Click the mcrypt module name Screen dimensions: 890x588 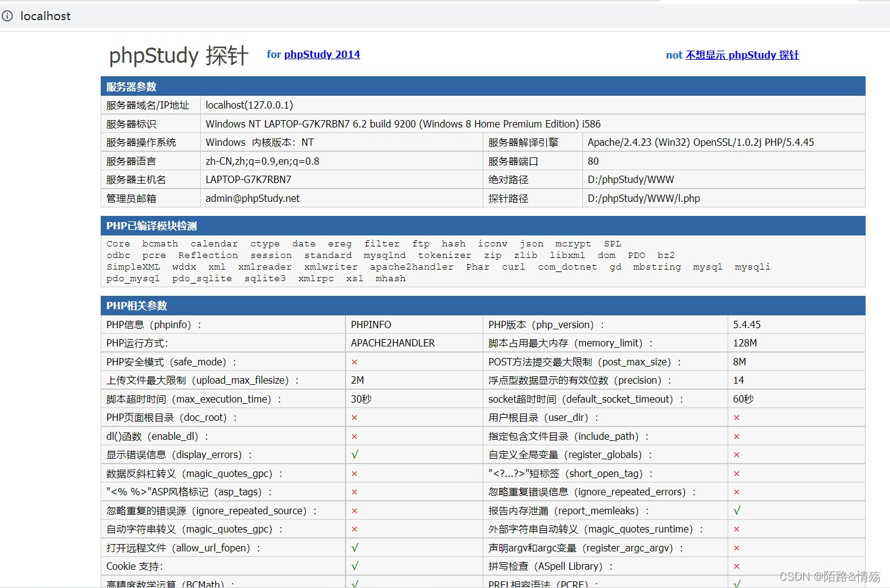pyautogui.click(x=573, y=243)
